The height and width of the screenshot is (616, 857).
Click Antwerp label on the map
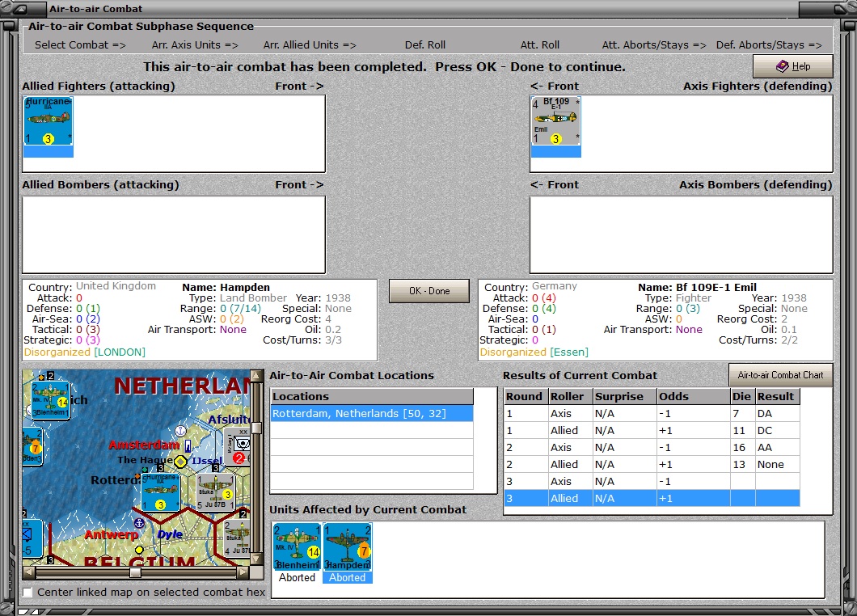click(111, 534)
